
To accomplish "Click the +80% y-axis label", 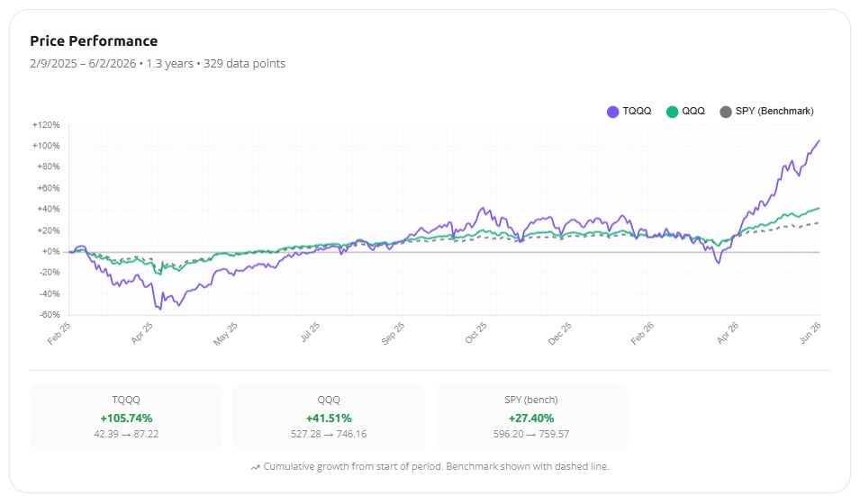I will click(49, 166).
